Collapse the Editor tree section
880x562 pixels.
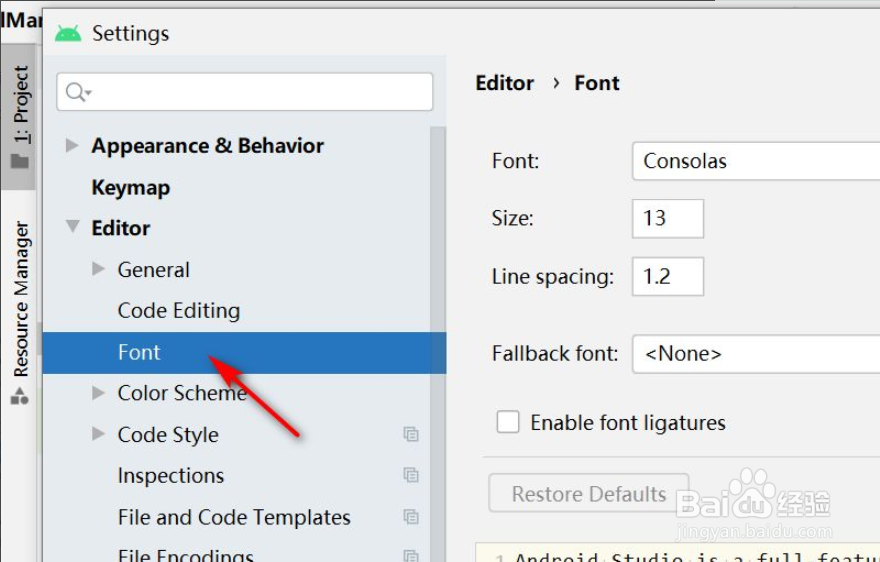point(72,228)
